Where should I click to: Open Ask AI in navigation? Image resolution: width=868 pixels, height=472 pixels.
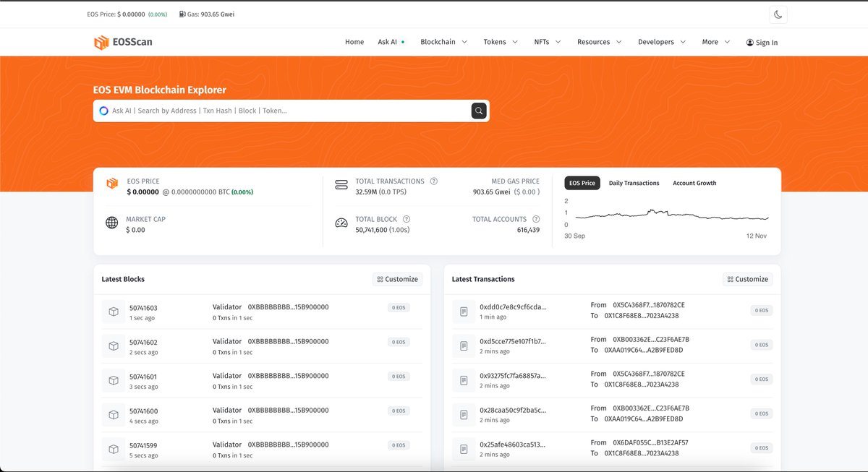pos(391,42)
